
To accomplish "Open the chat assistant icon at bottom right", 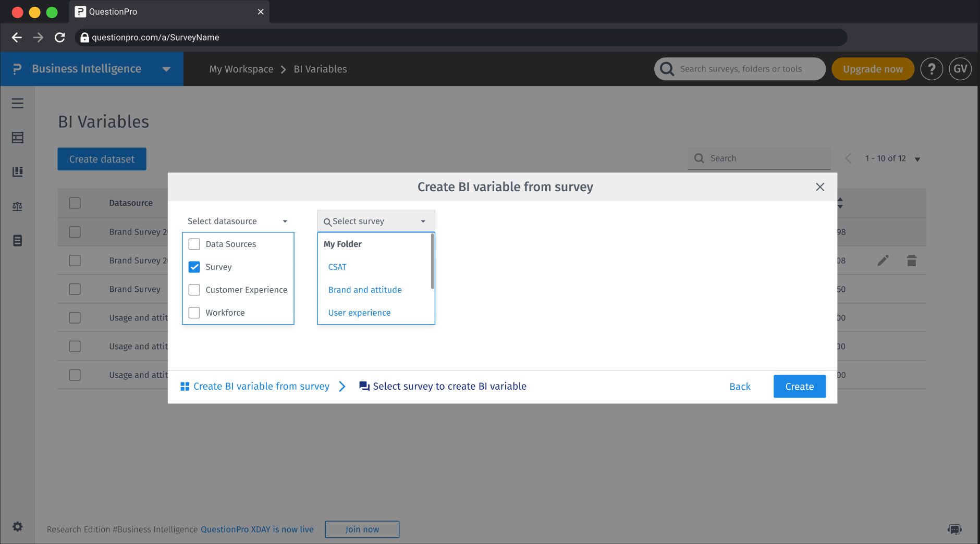I will tap(955, 528).
